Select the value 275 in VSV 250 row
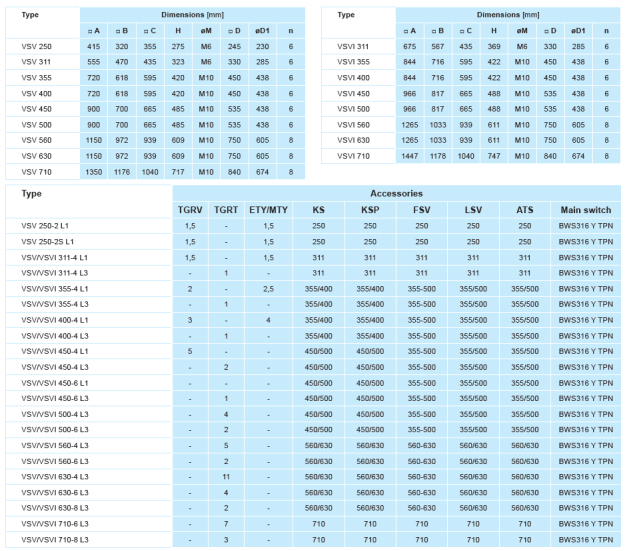 (178, 47)
